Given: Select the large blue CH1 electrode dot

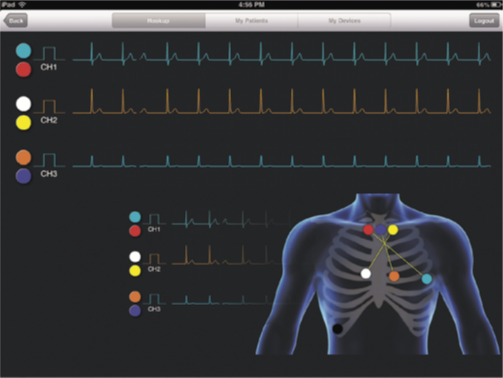Looking at the screenshot, I should click(x=23, y=51).
